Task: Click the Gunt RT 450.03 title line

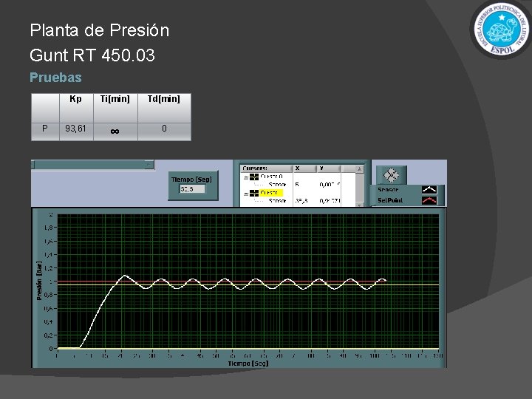Action: tap(92, 55)
